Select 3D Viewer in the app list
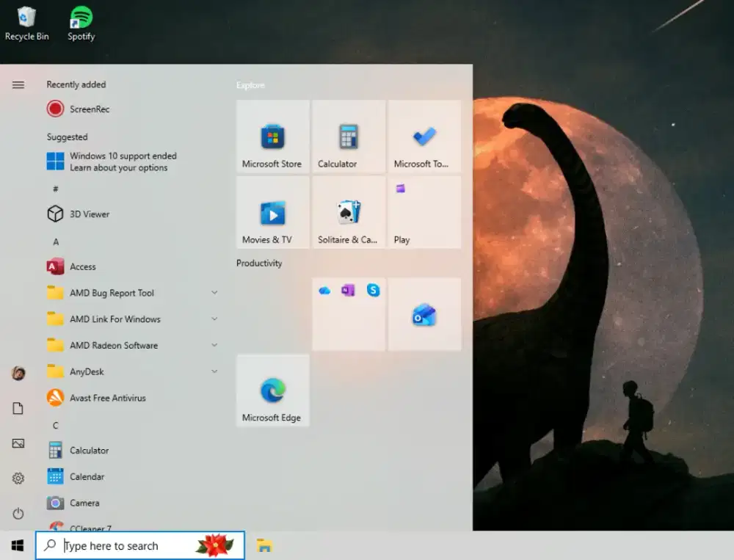 pyautogui.click(x=90, y=214)
